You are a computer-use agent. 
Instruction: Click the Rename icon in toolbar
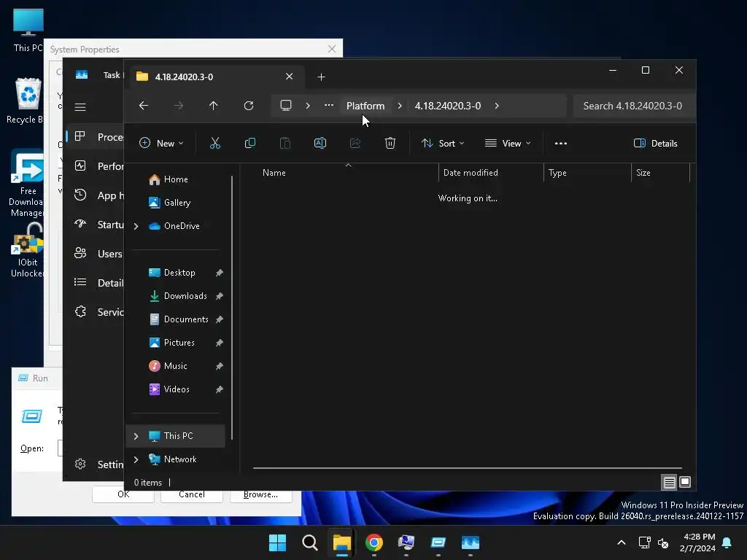(x=320, y=143)
